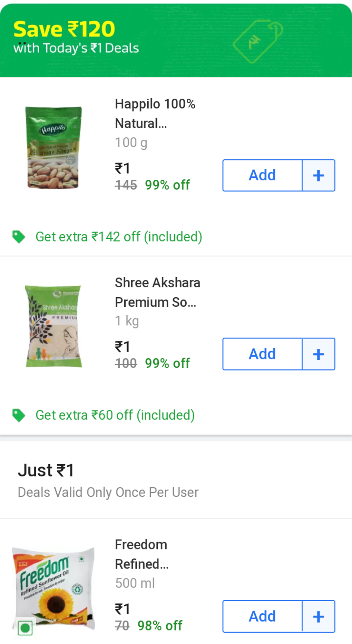The height and width of the screenshot is (644, 352).
Task: Tap plus to add another Shree Akshara pack
Action: 318,354
